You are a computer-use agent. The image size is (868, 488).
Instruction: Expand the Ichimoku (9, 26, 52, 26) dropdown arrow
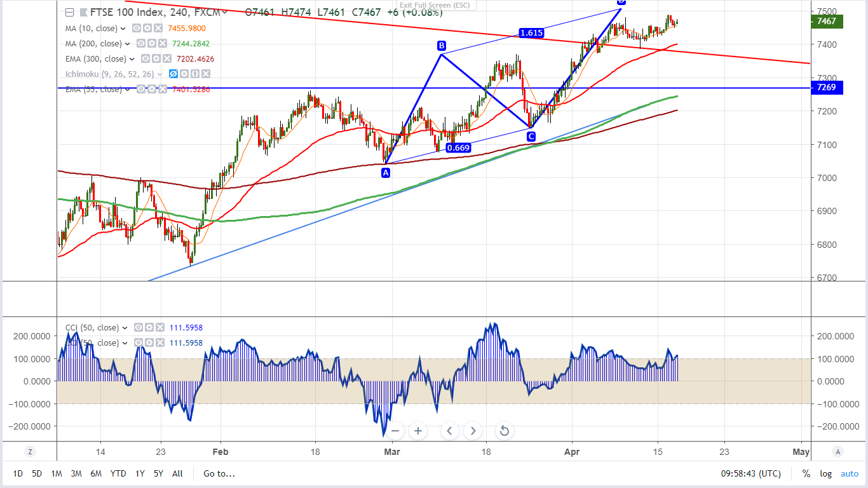[159, 74]
